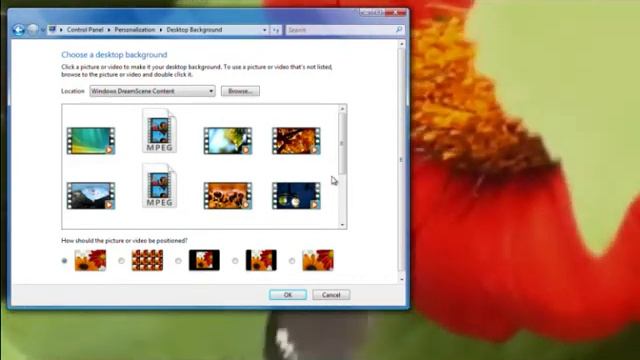Open Control Panel breadcrumb
This screenshot has width=640, height=360.
click(85, 30)
